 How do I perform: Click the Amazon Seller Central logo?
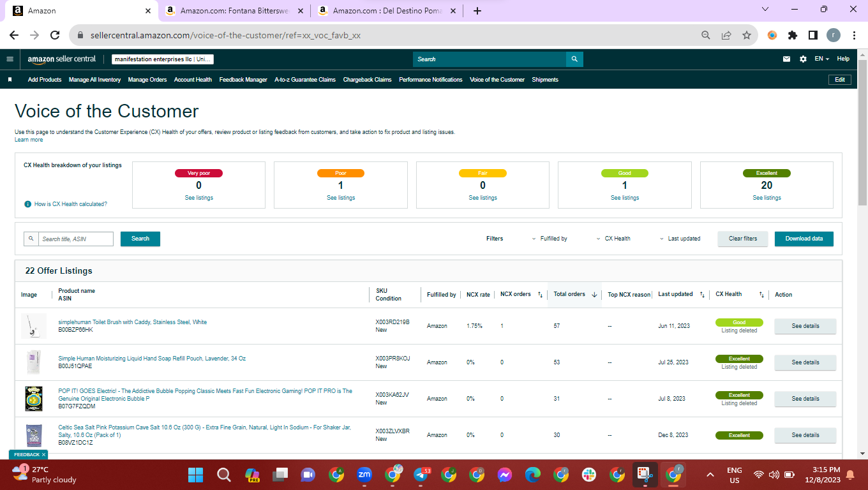click(61, 59)
